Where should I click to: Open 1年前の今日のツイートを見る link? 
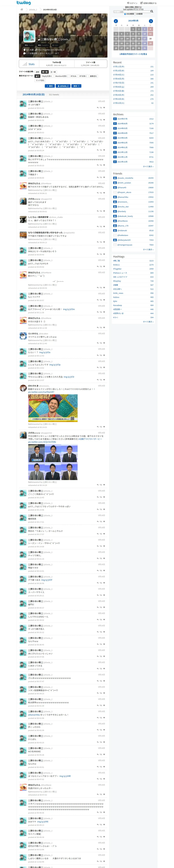pos(133,54)
